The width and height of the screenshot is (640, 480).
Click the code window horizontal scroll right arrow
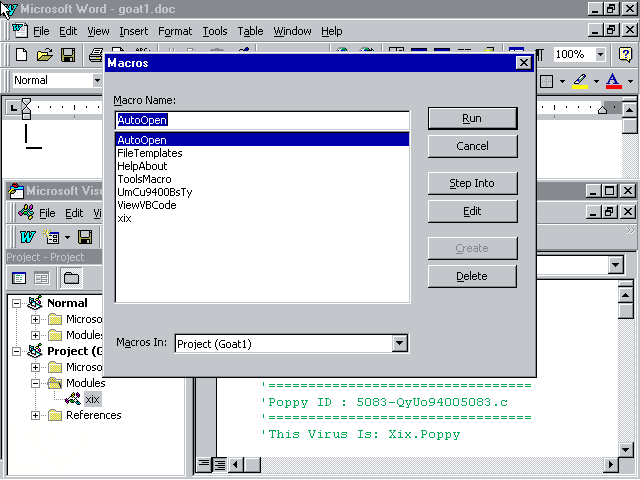click(611, 464)
